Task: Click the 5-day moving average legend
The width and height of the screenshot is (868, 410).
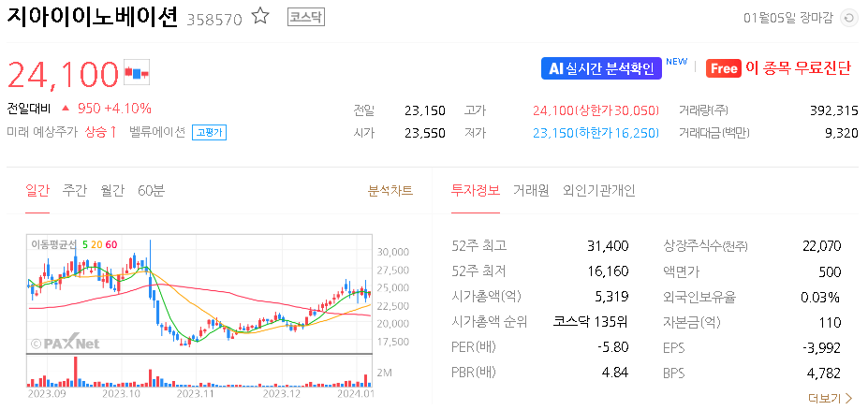Action: point(84,244)
